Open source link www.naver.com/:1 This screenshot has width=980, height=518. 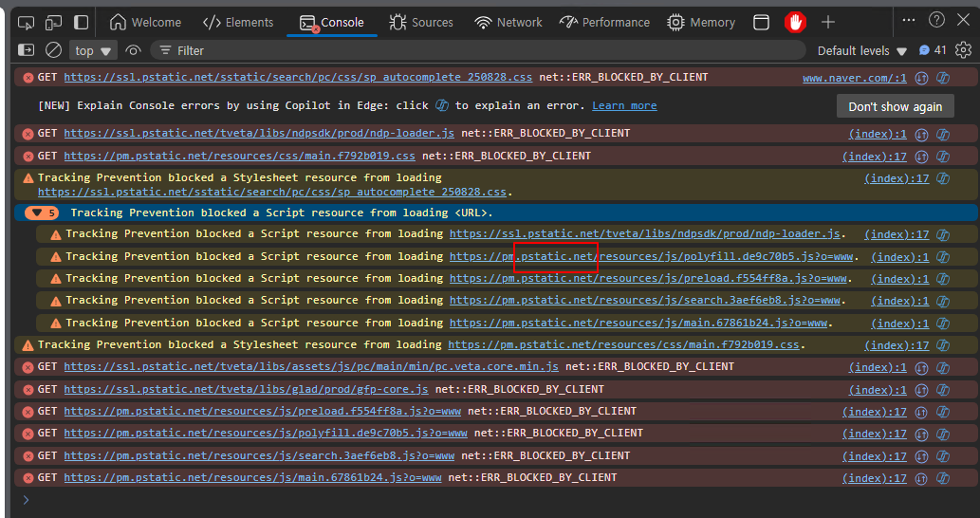tap(855, 78)
